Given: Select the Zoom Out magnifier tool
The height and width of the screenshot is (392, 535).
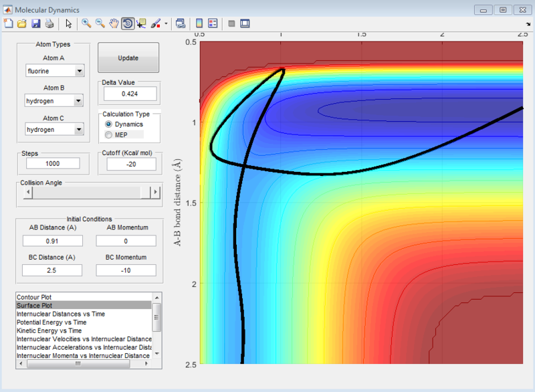Looking at the screenshot, I should pos(100,23).
